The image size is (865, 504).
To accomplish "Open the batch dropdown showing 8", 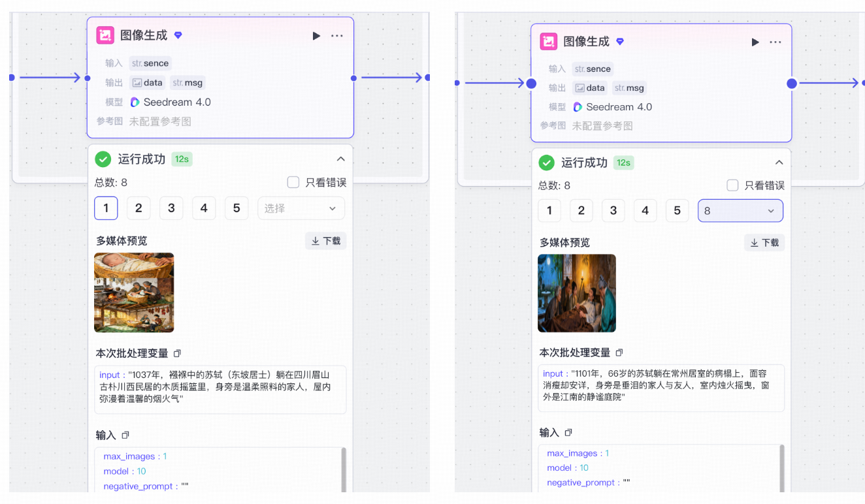I will (x=740, y=211).
